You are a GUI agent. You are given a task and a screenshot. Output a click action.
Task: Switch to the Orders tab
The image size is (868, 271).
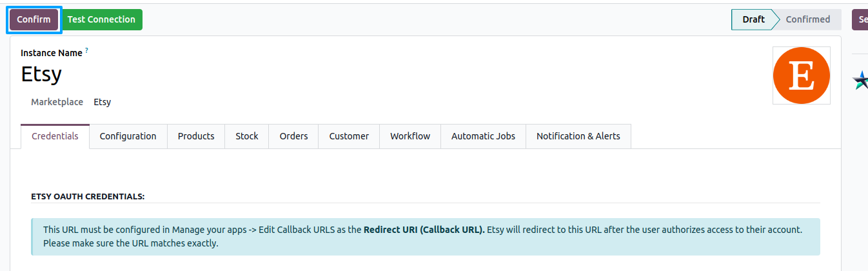[x=293, y=136]
